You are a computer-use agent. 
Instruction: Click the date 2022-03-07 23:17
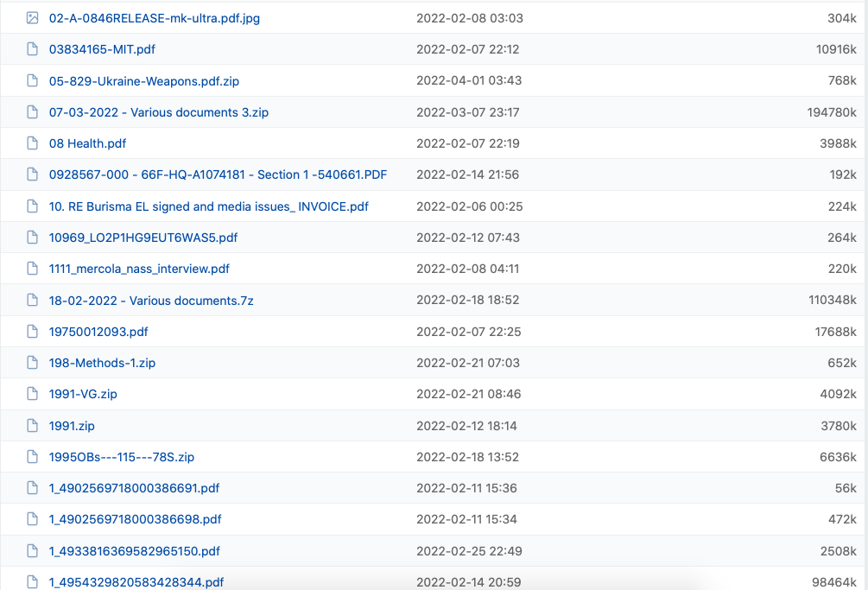(x=468, y=112)
